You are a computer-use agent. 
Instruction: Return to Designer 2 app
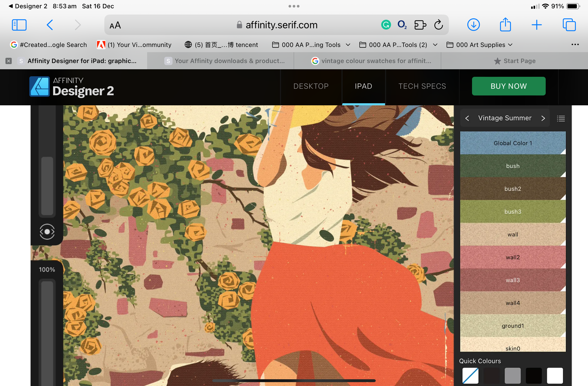28,6
